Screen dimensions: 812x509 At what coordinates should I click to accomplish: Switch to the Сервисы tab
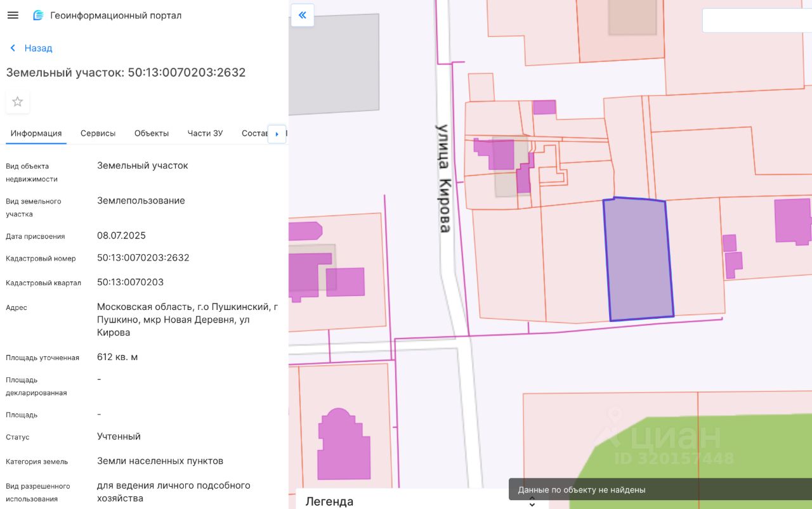point(98,133)
